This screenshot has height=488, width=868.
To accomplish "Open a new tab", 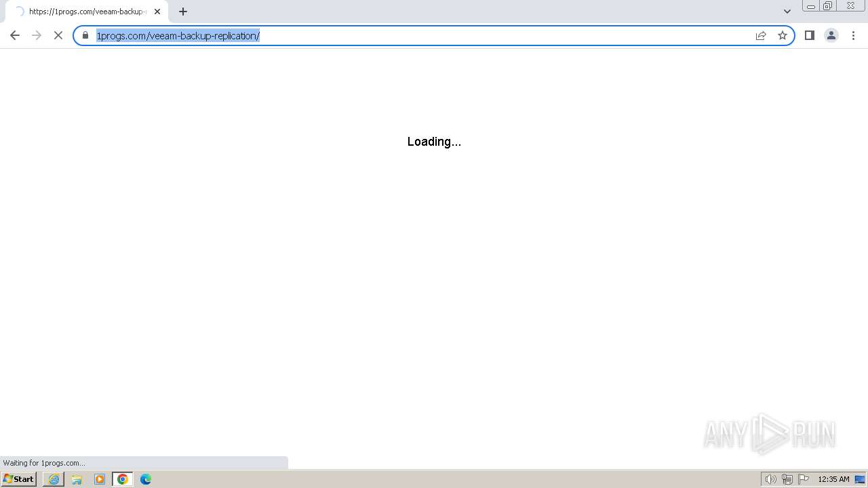I will [183, 12].
